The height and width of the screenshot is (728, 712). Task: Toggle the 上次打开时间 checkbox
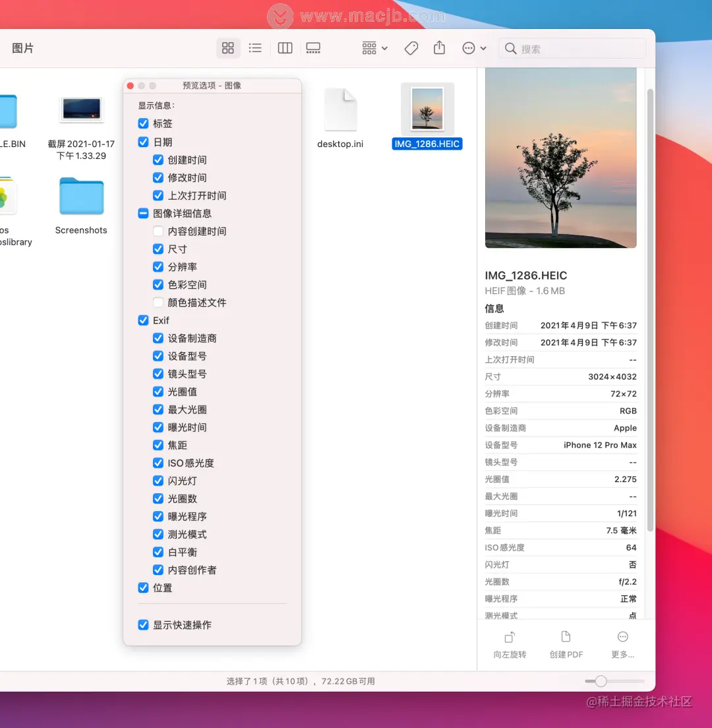pyautogui.click(x=158, y=195)
